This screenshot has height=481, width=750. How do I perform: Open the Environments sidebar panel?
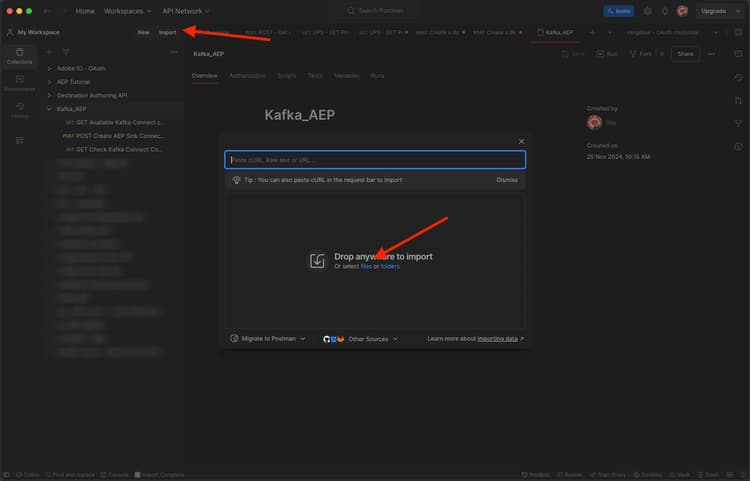pyautogui.click(x=20, y=83)
